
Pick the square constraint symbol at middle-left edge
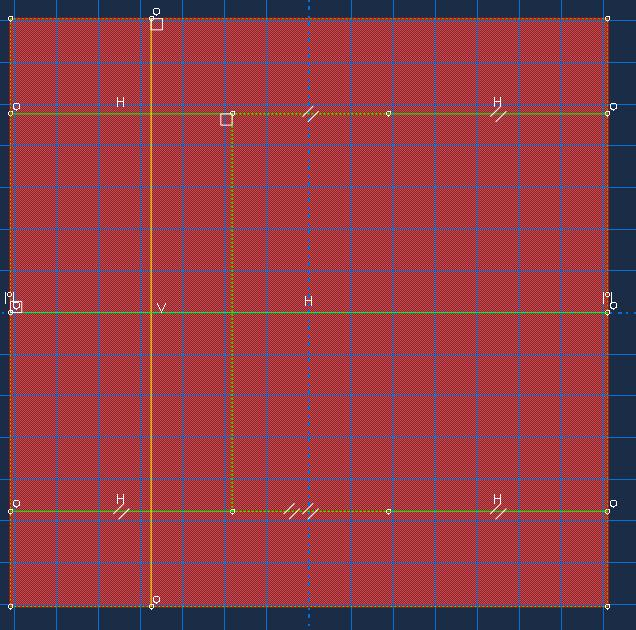(x=16, y=307)
